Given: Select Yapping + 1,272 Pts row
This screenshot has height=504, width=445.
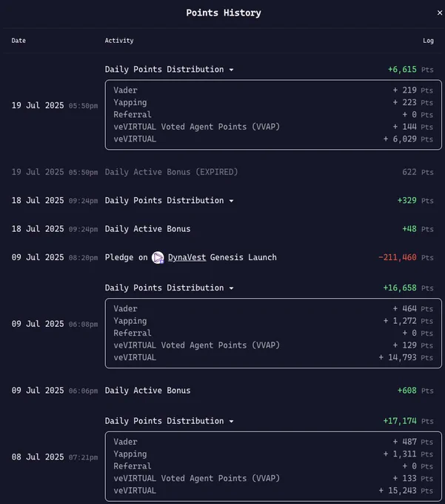Looking at the screenshot, I should pos(273,321).
